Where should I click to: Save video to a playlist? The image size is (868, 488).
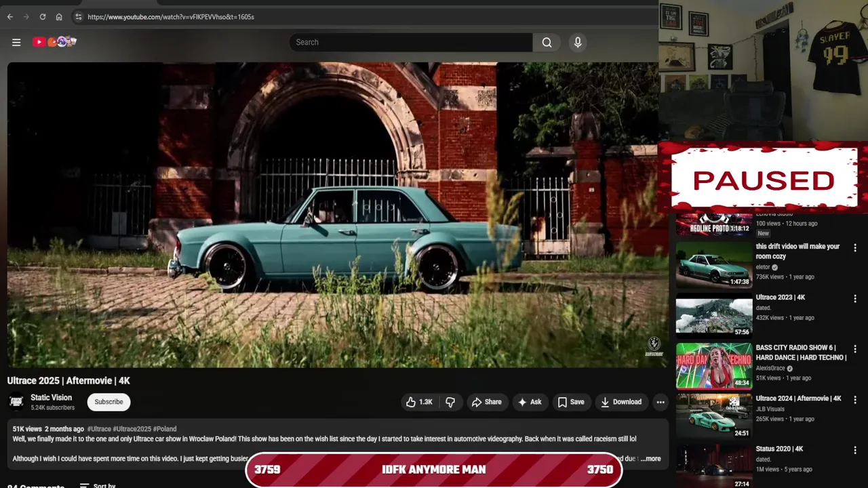pyautogui.click(x=570, y=402)
